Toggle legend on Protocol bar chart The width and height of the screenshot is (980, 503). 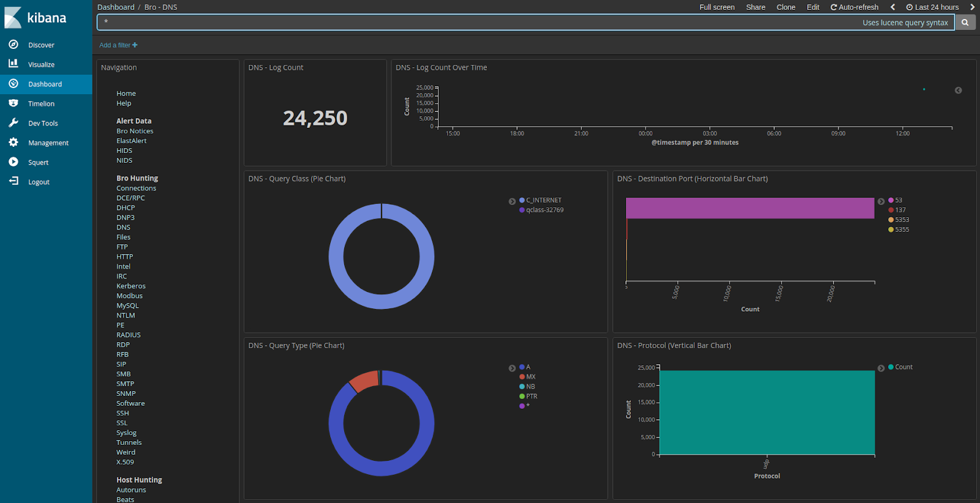[x=881, y=368]
